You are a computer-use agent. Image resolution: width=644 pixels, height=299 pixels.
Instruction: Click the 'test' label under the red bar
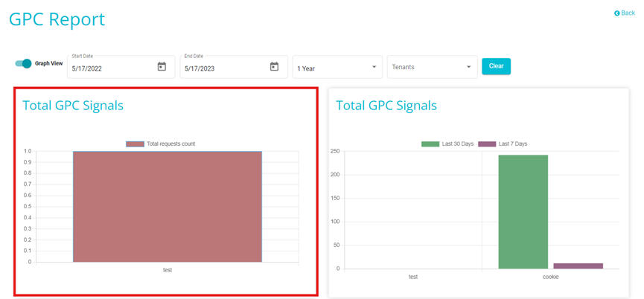[x=168, y=270]
